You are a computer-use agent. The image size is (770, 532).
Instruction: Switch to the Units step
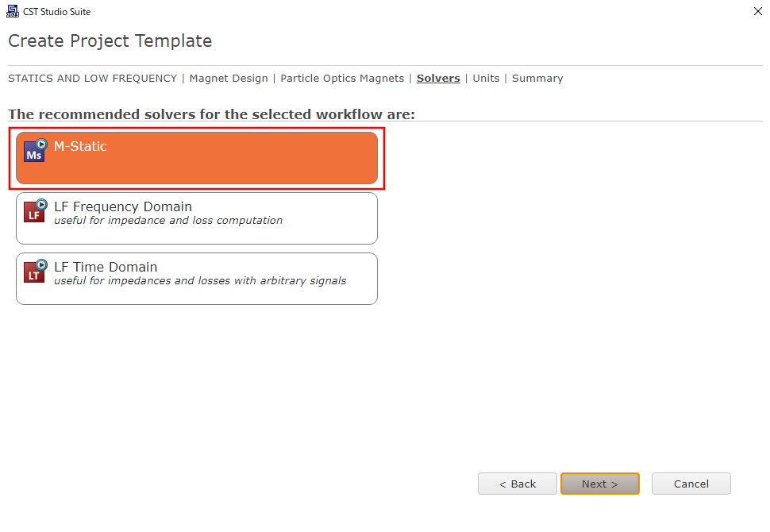[x=486, y=79]
